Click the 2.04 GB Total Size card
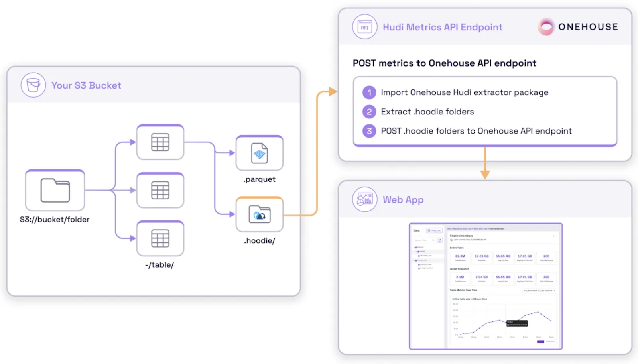638x364 pixels. click(482, 279)
